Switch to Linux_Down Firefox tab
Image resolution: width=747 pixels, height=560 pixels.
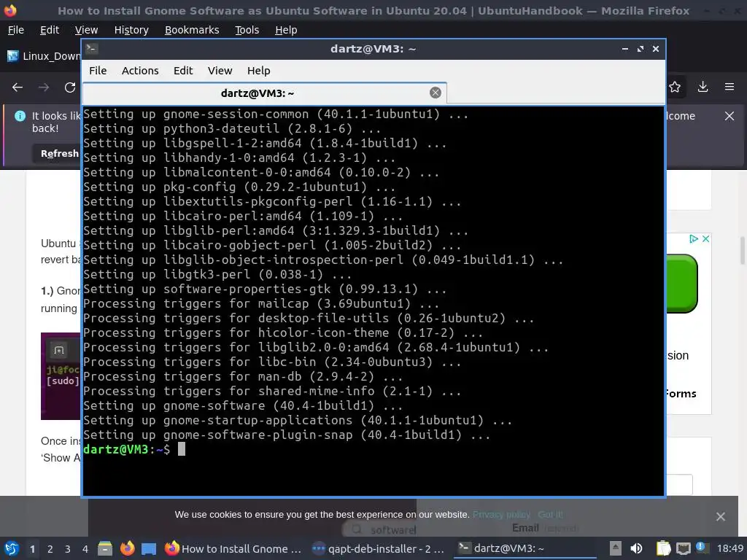43,56
